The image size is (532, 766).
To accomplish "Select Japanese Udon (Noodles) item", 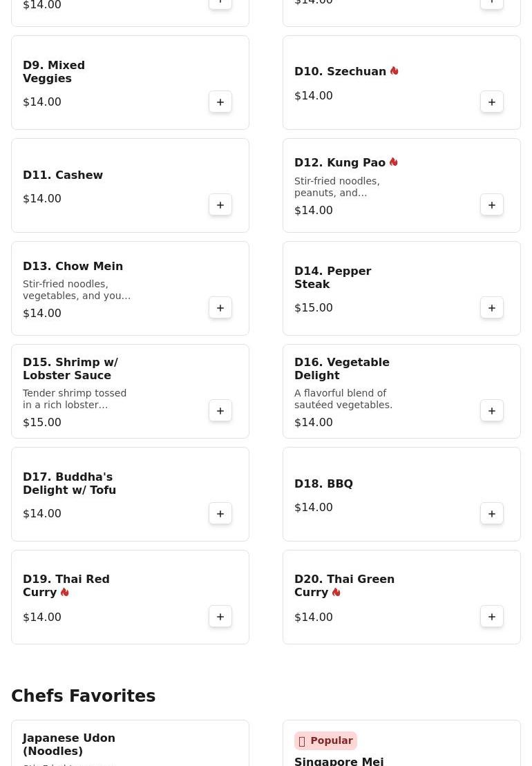I will pyautogui.click(x=69, y=745).
